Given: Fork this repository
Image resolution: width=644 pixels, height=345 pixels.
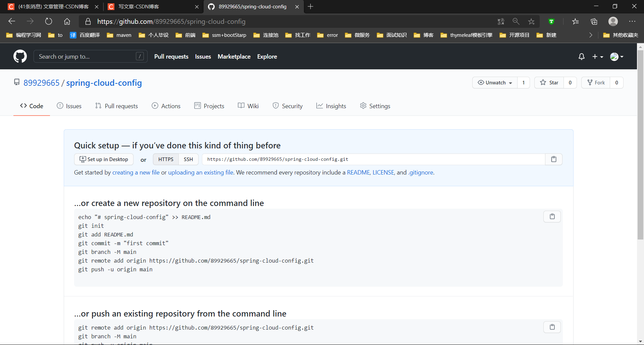Looking at the screenshot, I should tap(596, 83).
